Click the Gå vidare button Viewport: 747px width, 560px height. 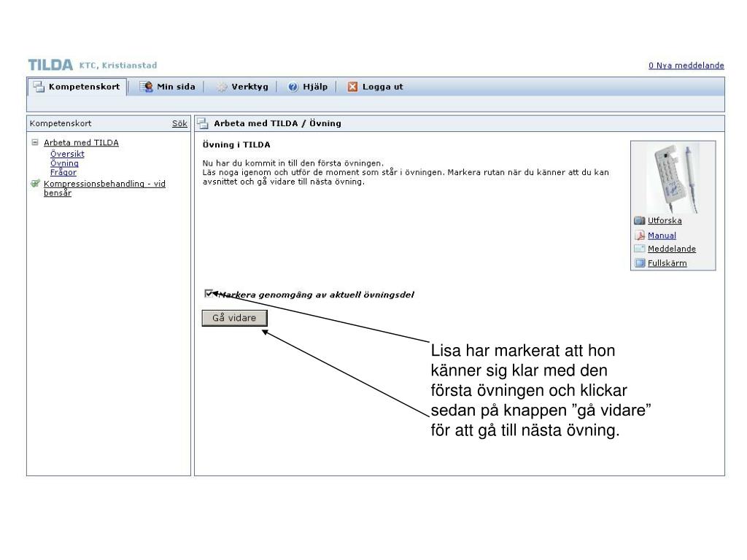tap(234, 318)
